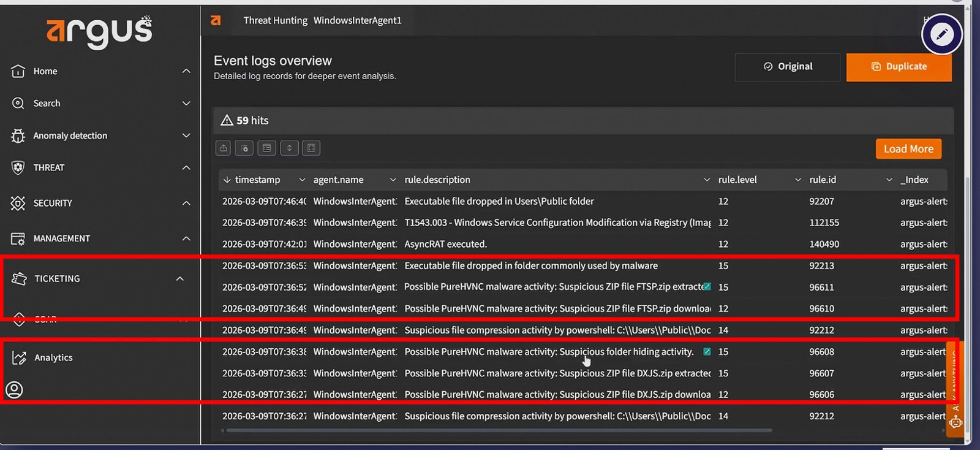
Task: Toggle teal icon on FTSP.zip extracted row
Action: click(707, 286)
